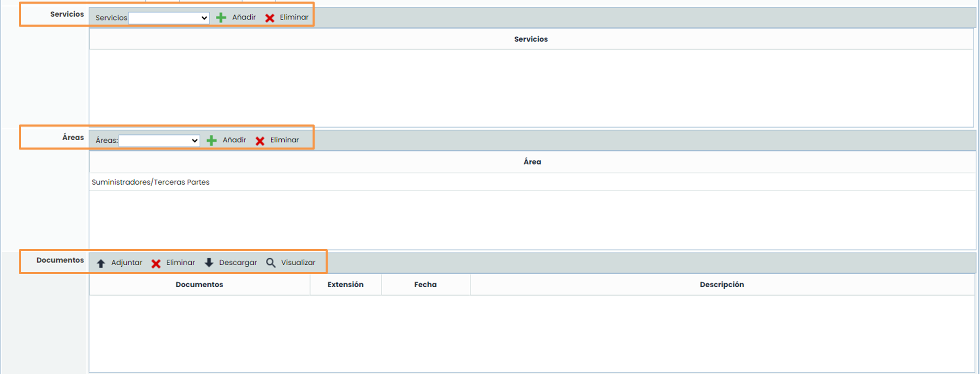Sort by the Extensión column header
Image resolution: width=980 pixels, height=374 pixels.
[345, 285]
